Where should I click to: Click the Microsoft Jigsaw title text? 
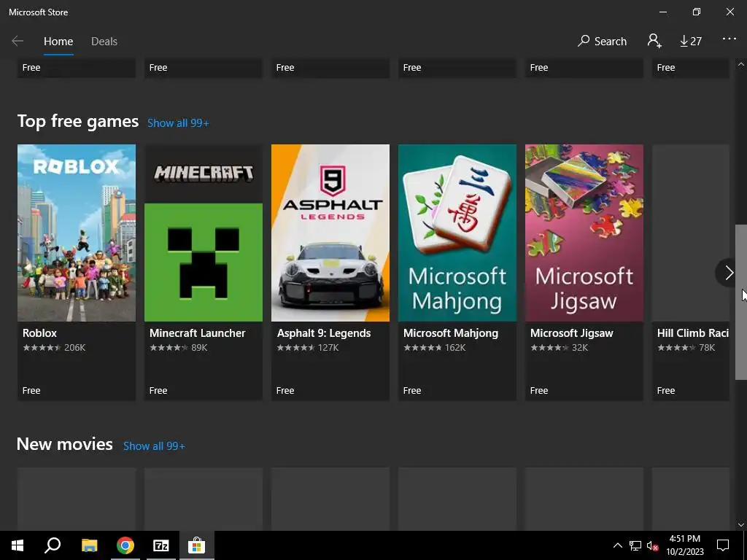(x=572, y=332)
